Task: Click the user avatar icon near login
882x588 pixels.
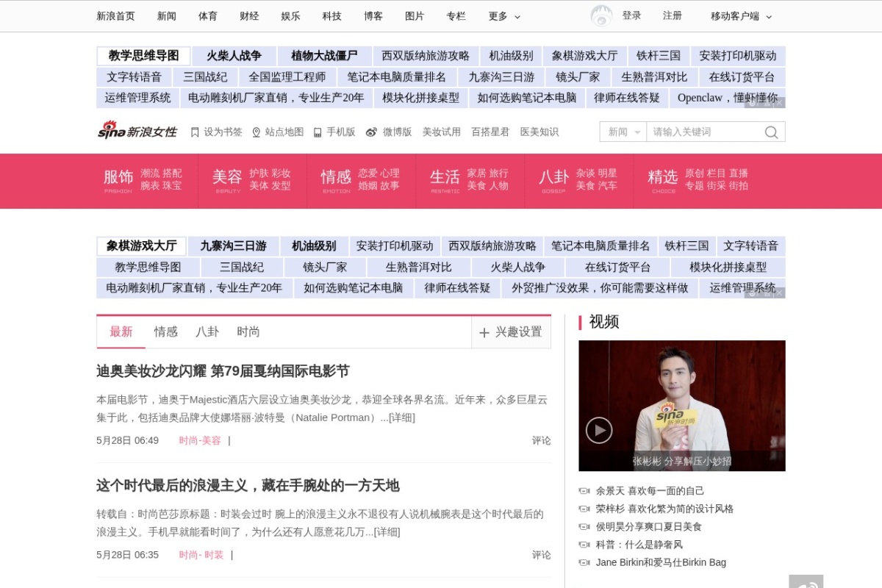Action: pos(601,15)
